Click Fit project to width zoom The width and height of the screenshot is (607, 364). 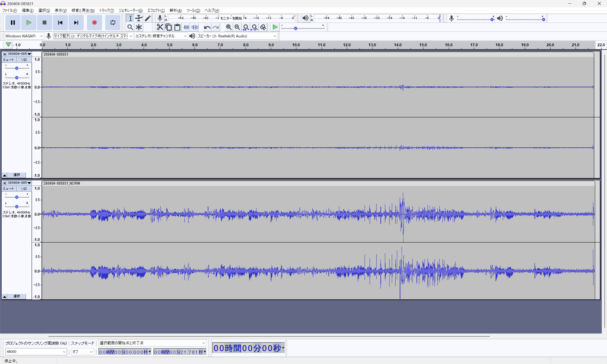coord(254,27)
